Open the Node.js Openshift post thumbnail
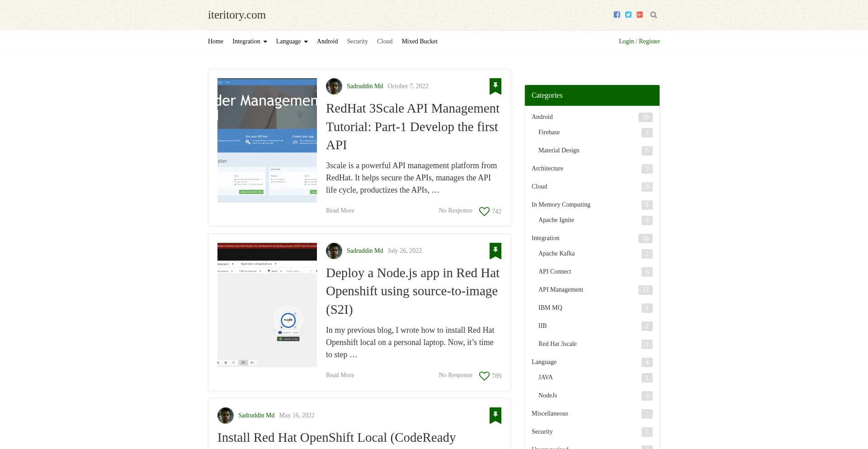Image resolution: width=868 pixels, height=449 pixels. coord(267,305)
